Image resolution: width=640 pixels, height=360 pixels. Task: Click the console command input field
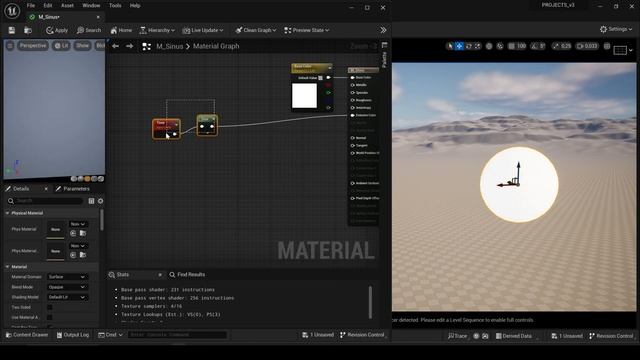point(177,335)
